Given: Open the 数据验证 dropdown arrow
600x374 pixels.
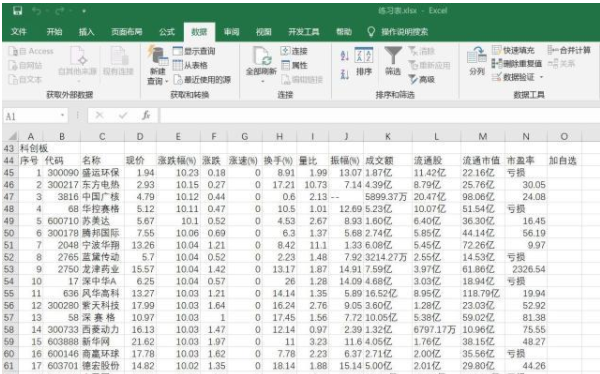Looking at the screenshot, I should coord(541,77).
